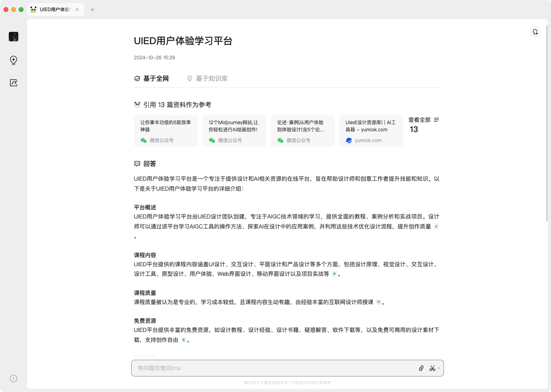Open the lightbulb Q&A icon in the sidebar
This screenshot has width=551, height=392.
(x=14, y=60)
